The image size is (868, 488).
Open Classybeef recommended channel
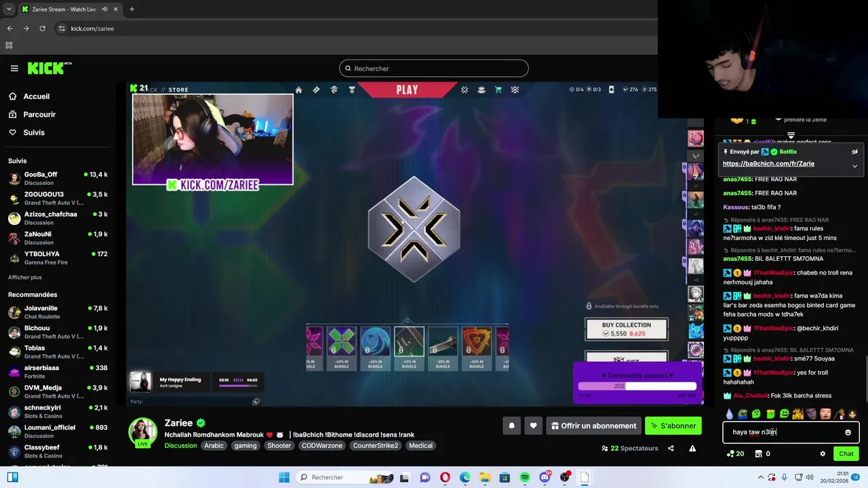58,451
